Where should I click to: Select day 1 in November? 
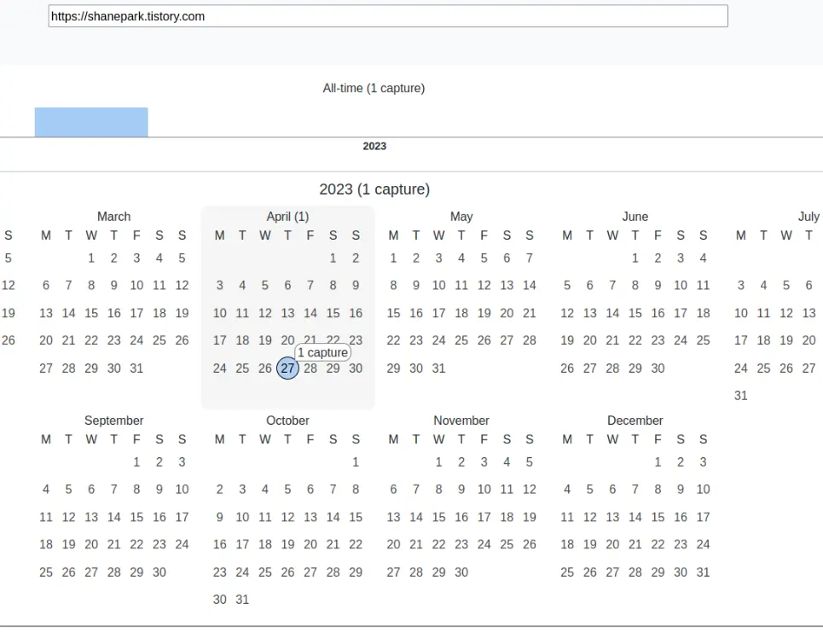[x=439, y=462]
